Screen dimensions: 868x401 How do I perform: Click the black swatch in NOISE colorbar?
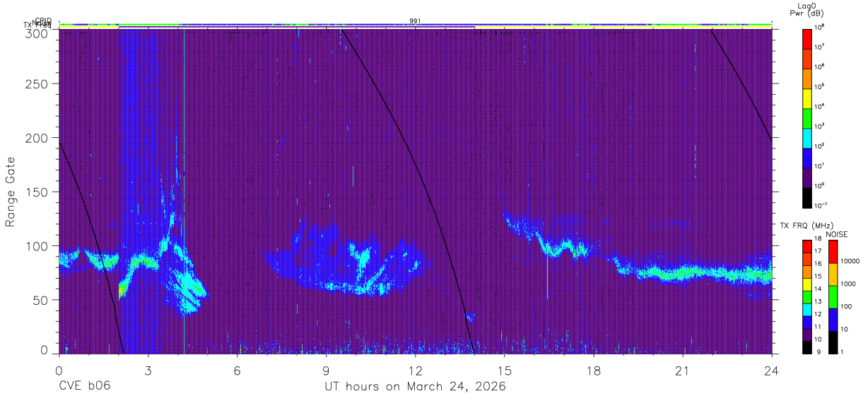[833, 342]
